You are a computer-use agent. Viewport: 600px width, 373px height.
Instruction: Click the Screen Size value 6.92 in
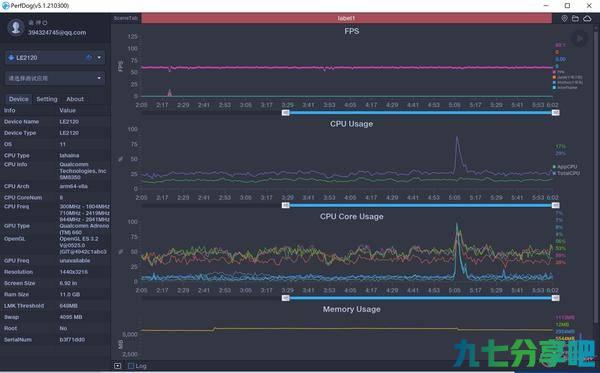click(x=68, y=283)
